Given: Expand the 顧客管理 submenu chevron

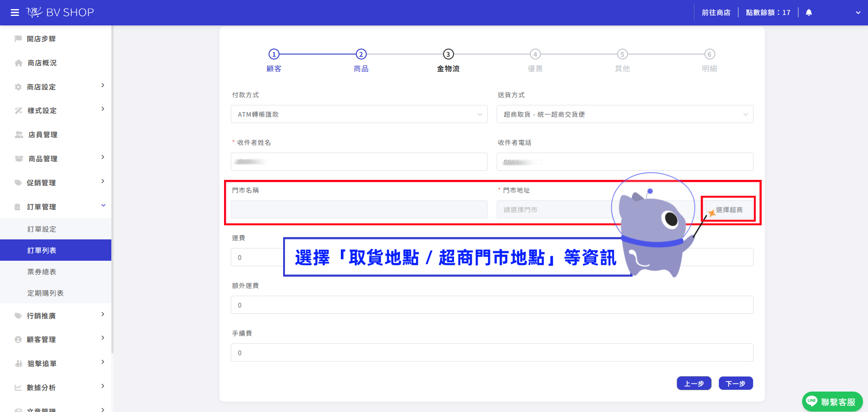Looking at the screenshot, I should point(103,338).
